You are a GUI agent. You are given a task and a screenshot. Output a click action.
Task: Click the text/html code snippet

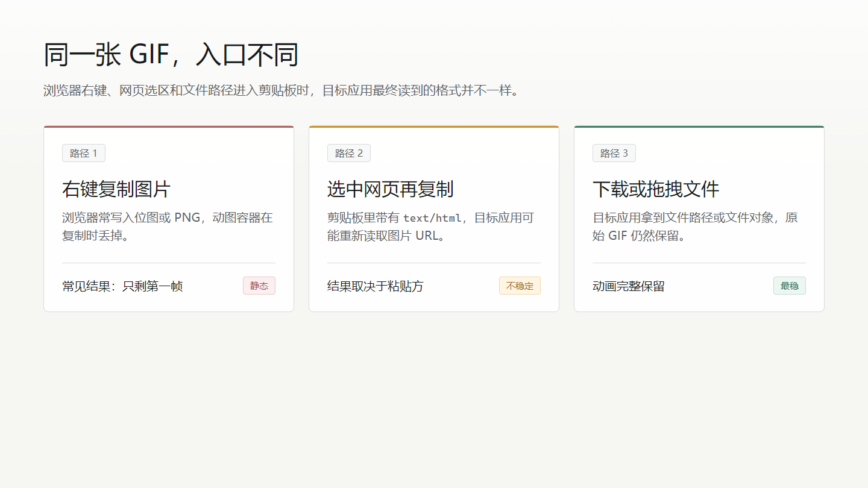pos(432,218)
